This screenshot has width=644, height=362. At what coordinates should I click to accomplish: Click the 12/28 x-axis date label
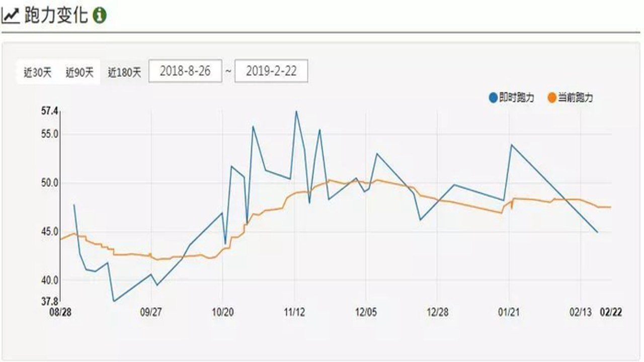click(x=438, y=312)
